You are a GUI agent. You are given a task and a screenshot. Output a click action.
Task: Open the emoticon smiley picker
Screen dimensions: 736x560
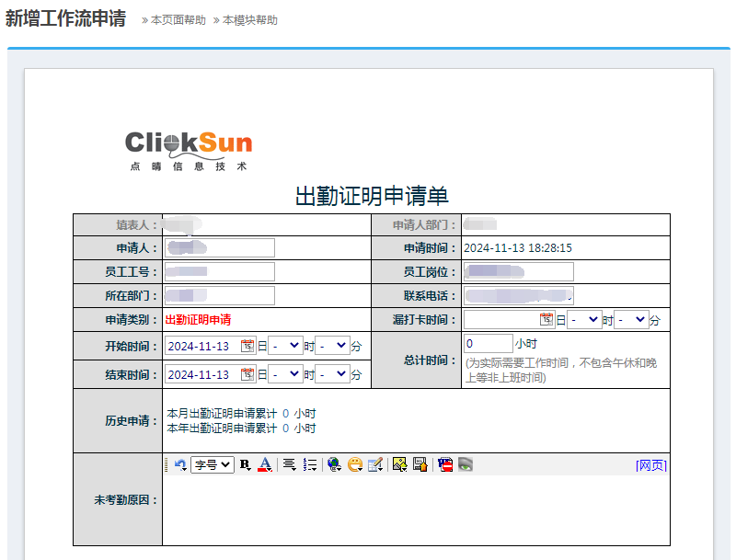click(x=354, y=465)
